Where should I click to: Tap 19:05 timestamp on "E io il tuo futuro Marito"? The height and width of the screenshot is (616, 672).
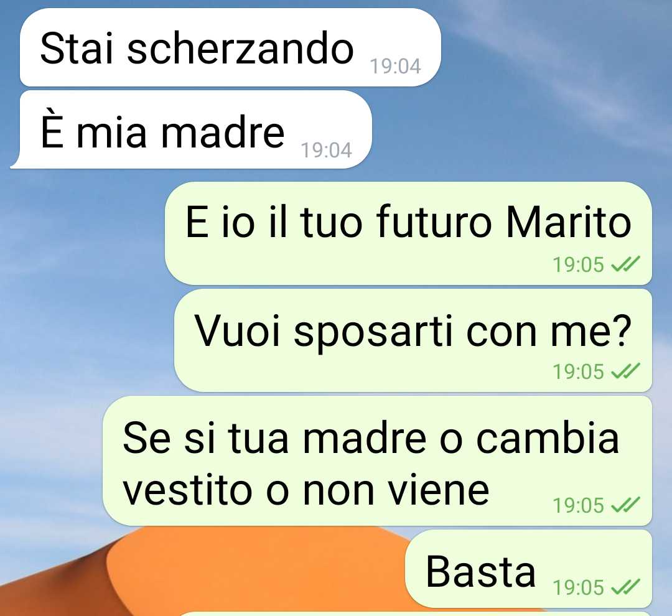pos(578,264)
